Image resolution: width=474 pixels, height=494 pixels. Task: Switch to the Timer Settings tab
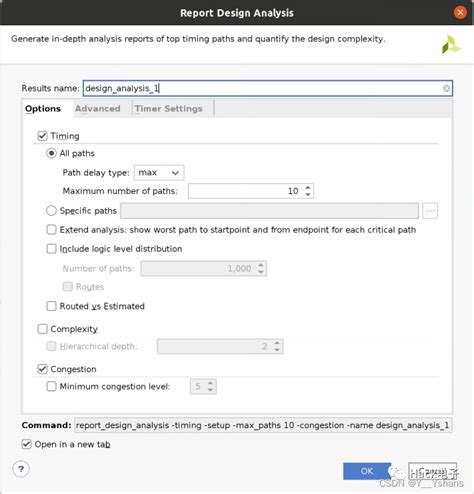point(169,109)
